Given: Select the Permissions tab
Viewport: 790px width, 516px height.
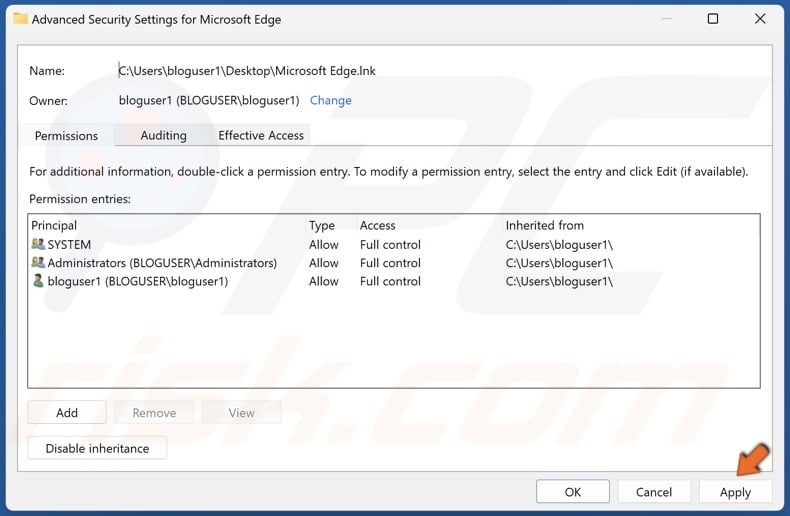Looking at the screenshot, I should (x=66, y=135).
